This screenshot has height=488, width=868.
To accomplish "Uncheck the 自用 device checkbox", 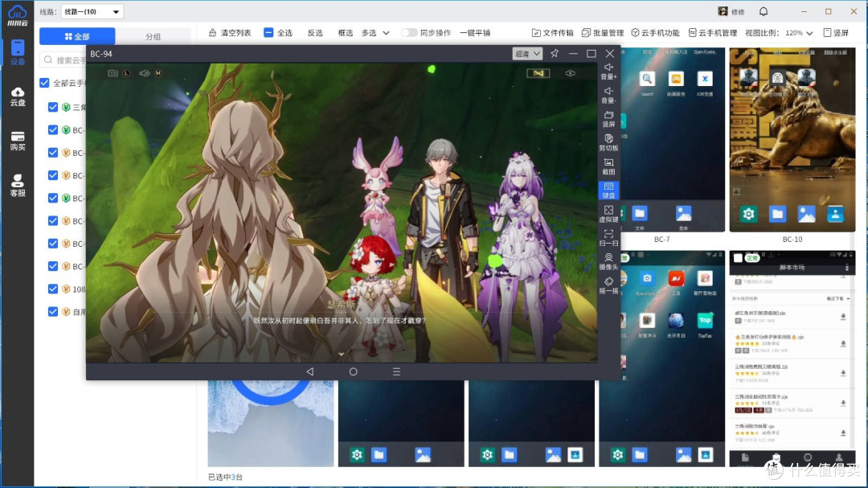I will 52,311.
